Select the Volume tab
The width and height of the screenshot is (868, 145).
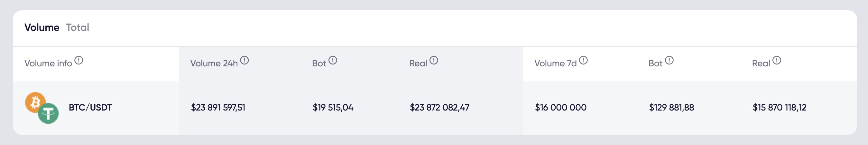click(x=42, y=27)
